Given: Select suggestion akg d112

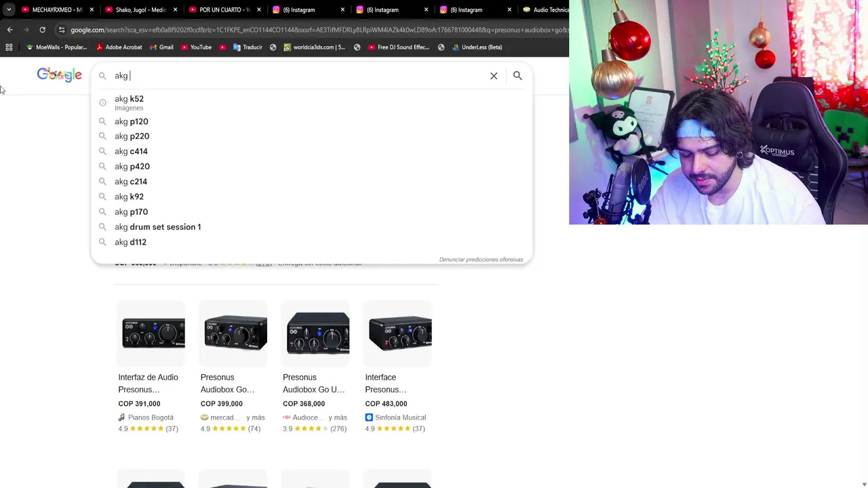Looking at the screenshot, I should [x=311, y=242].
